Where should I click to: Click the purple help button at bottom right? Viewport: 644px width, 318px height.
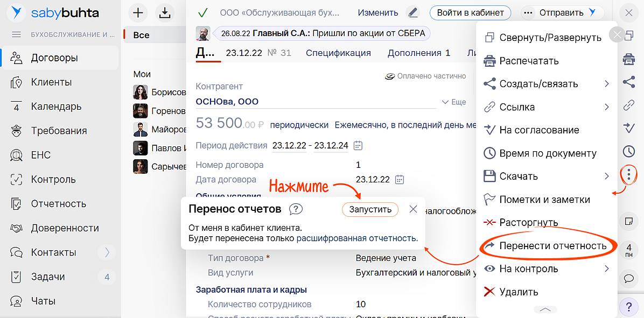[x=628, y=307]
